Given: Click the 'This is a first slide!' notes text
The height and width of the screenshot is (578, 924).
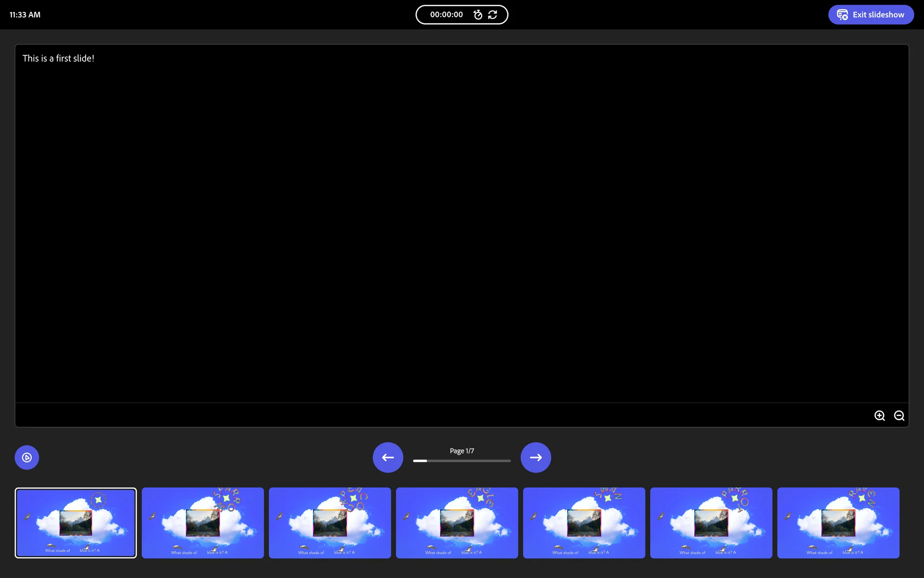Looking at the screenshot, I should (58, 58).
